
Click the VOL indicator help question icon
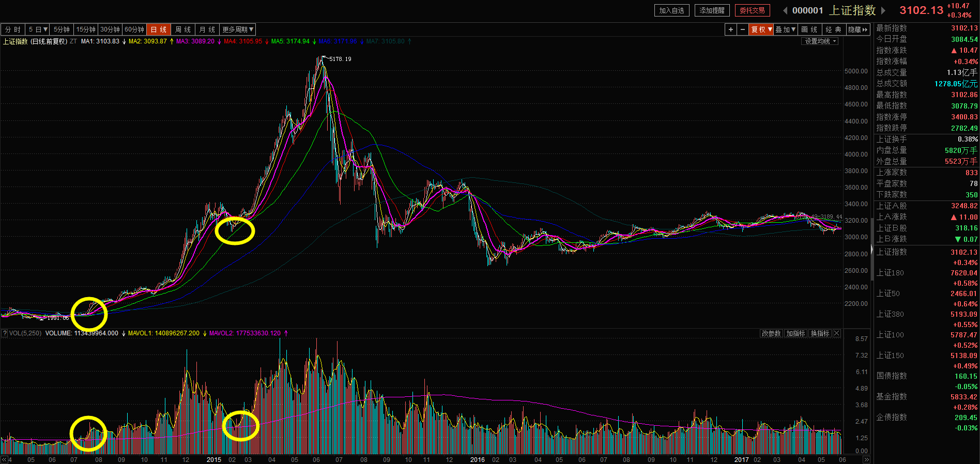pos(5,333)
